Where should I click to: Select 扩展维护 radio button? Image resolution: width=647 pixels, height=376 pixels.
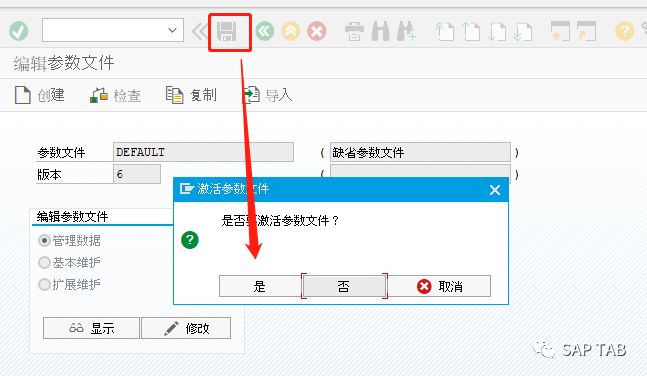(44, 284)
